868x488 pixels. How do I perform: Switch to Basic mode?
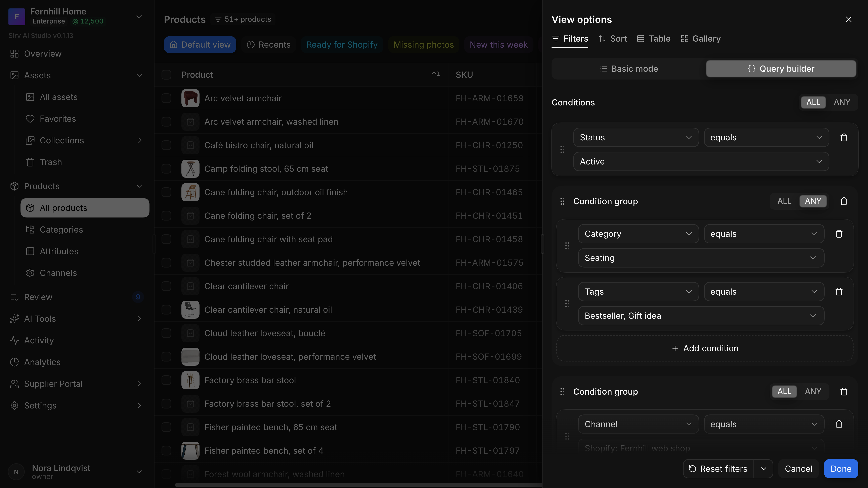tap(629, 69)
